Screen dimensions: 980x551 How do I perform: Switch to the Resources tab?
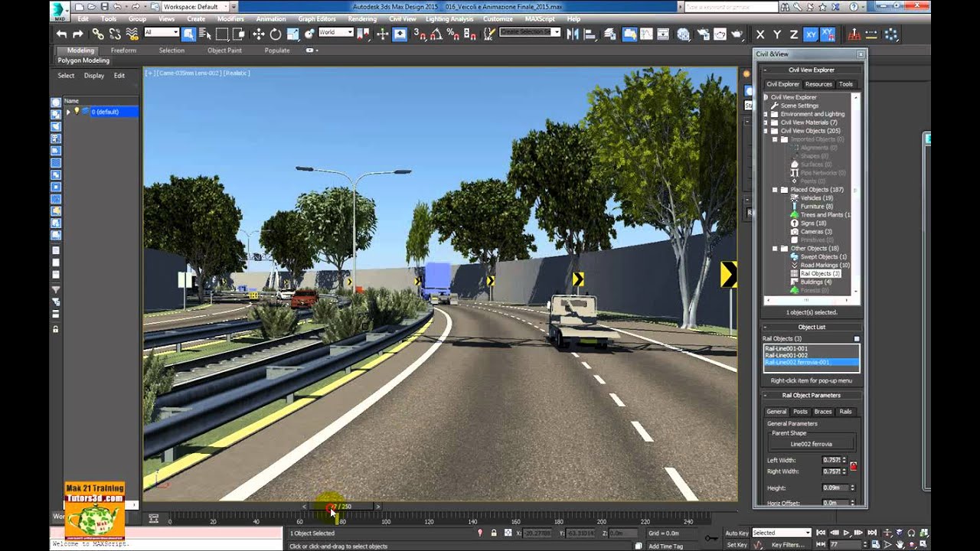(x=818, y=84)
